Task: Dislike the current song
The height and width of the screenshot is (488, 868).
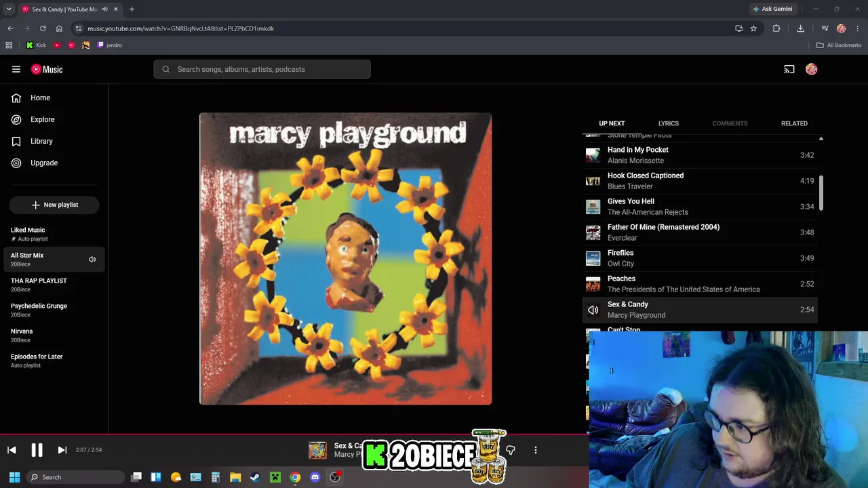Action: pos(511,450)
